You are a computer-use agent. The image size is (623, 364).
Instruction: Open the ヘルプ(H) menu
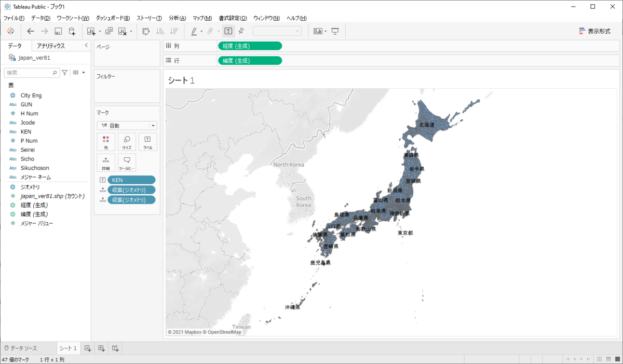(296, 18)
